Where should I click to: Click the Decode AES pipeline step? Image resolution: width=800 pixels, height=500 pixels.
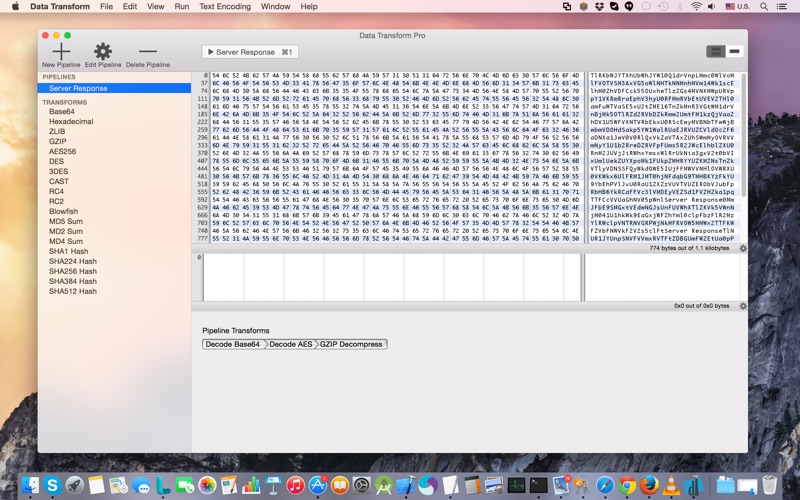click(x=290, y=344)
